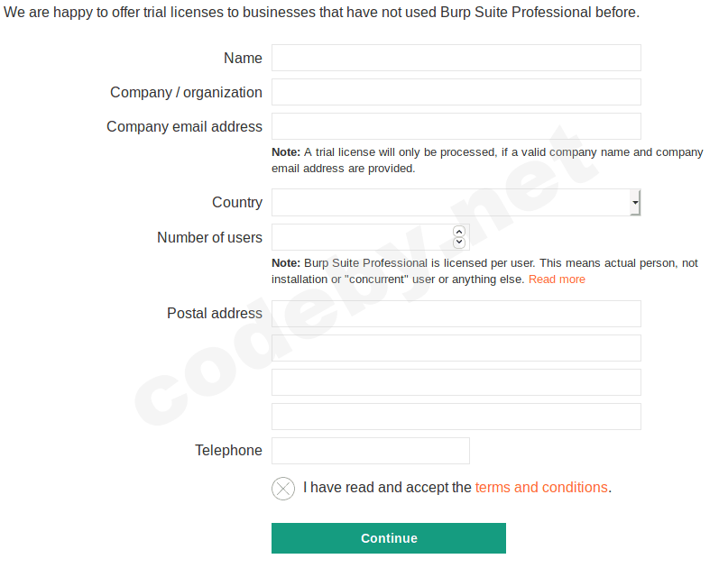Click the fourth Postal address line
This screenshot has width=728, height=568.
(456, 417)
